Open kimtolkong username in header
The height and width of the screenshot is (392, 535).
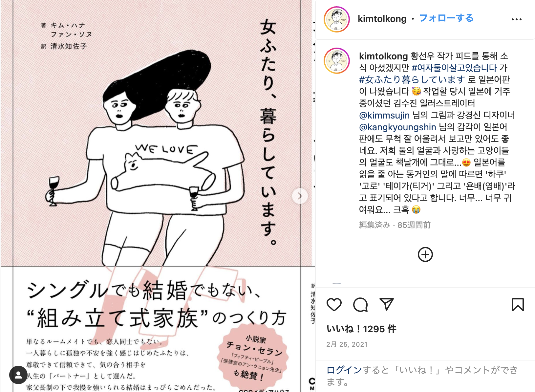382,19
